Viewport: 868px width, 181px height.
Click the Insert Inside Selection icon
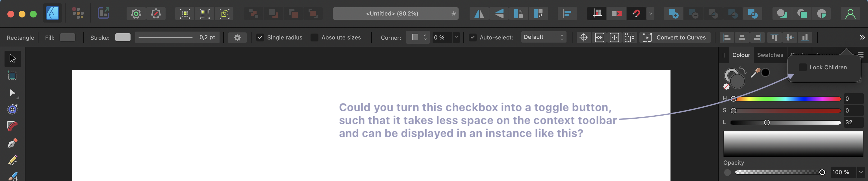point(821,14)
